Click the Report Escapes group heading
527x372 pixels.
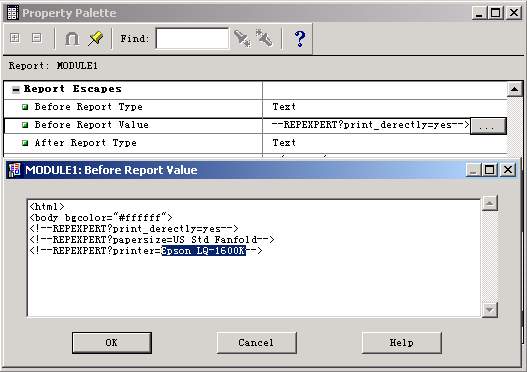[x=73, y=89]
